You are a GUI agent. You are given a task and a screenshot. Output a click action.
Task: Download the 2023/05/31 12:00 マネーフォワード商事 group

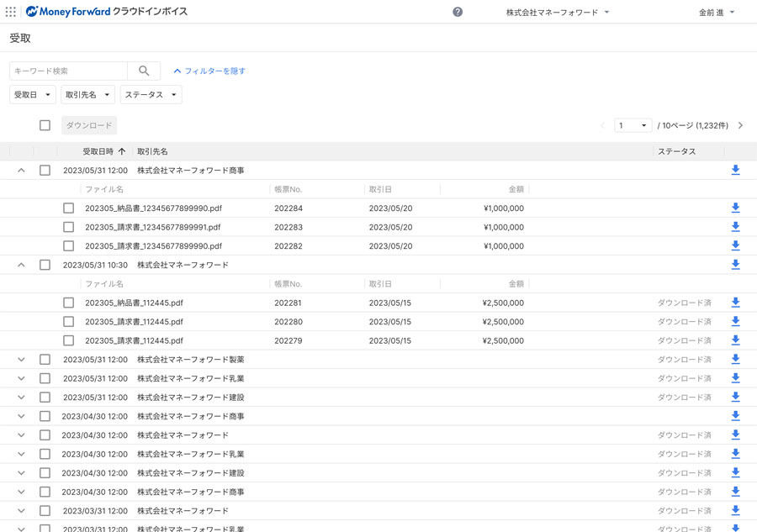click(736, 170)
